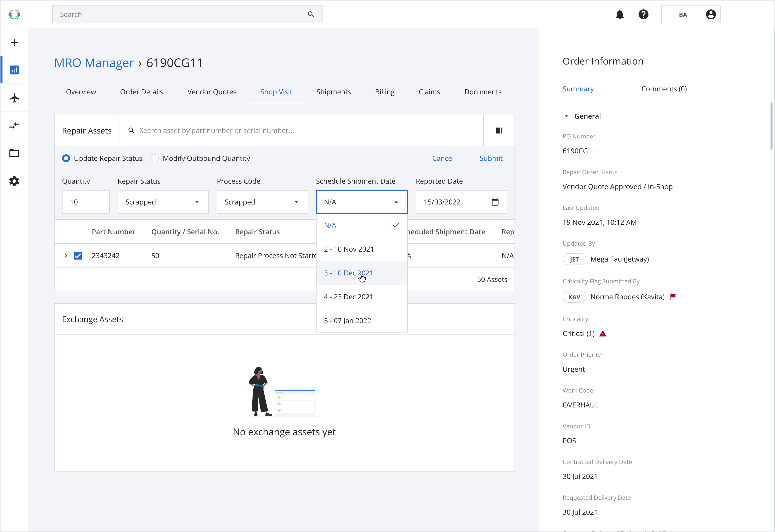This screenshot has width=775, height=532.
Task: Open the Summary tab in Order Information
Action: pos(578,89)
